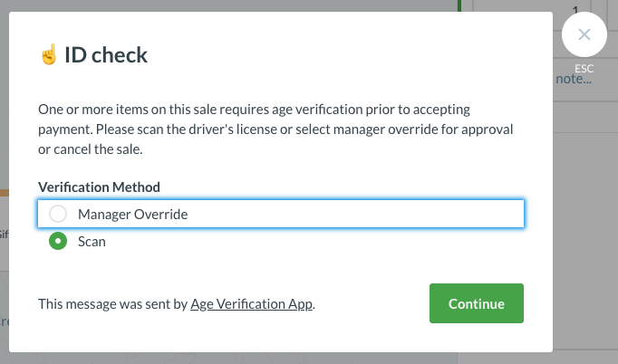Click the pointing finger emoji icon
Image resolution: width=618 pixels, height=364 pixels.
click(x=48, y=56)
